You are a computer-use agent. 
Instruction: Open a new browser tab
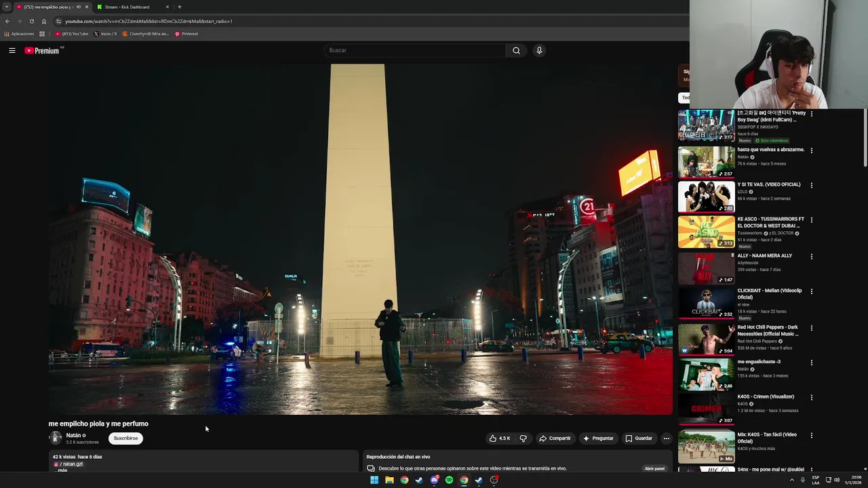tap(179, 7)
